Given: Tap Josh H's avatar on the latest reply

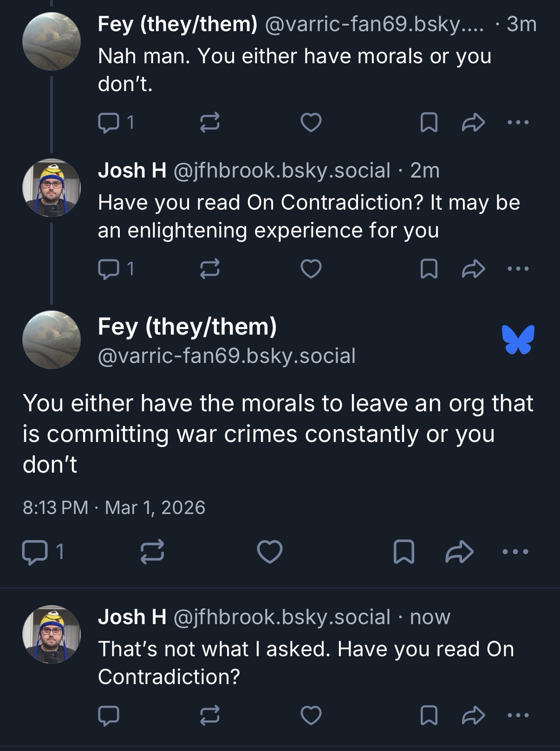Looking at the screenshot, I should (52, 634).
